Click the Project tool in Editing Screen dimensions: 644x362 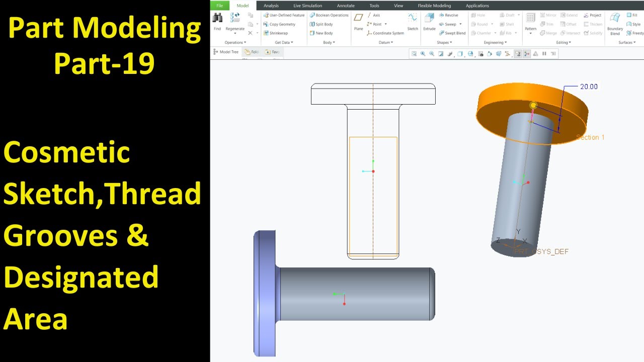click(593, 15)
